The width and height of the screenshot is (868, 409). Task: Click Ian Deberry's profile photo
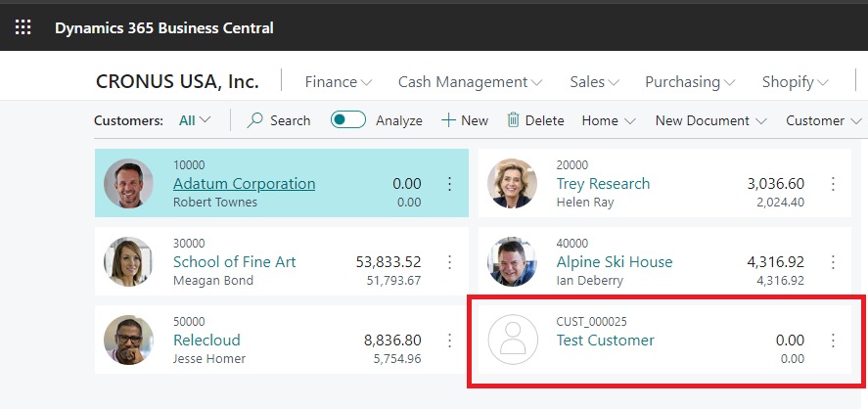(x=512, y=262)
